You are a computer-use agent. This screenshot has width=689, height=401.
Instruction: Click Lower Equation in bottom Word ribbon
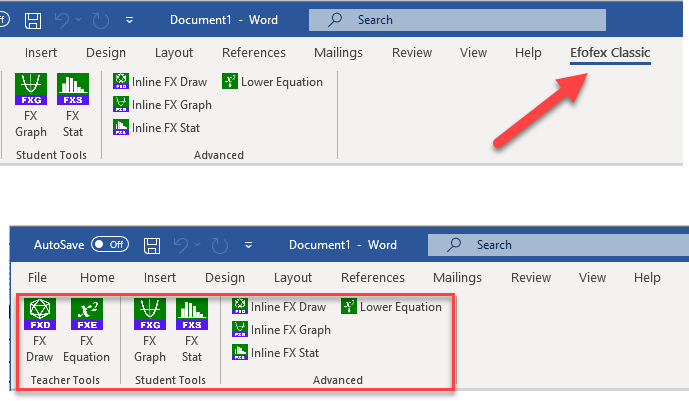(392, 307)
